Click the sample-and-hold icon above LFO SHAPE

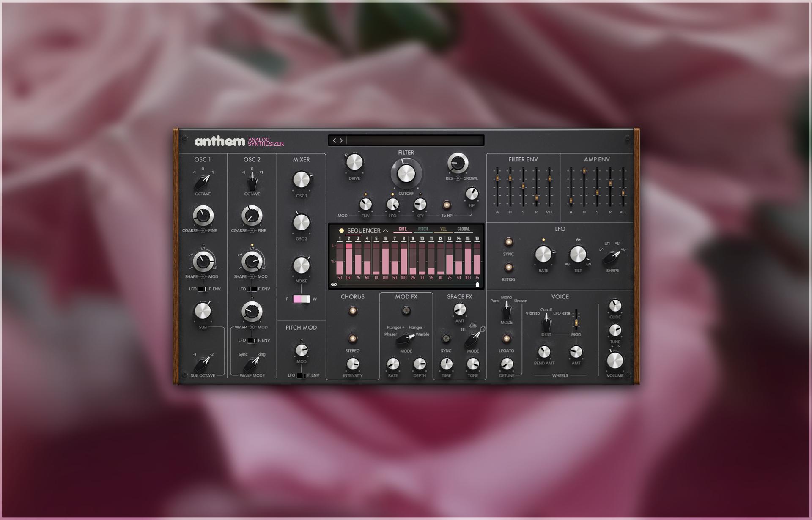617,244
